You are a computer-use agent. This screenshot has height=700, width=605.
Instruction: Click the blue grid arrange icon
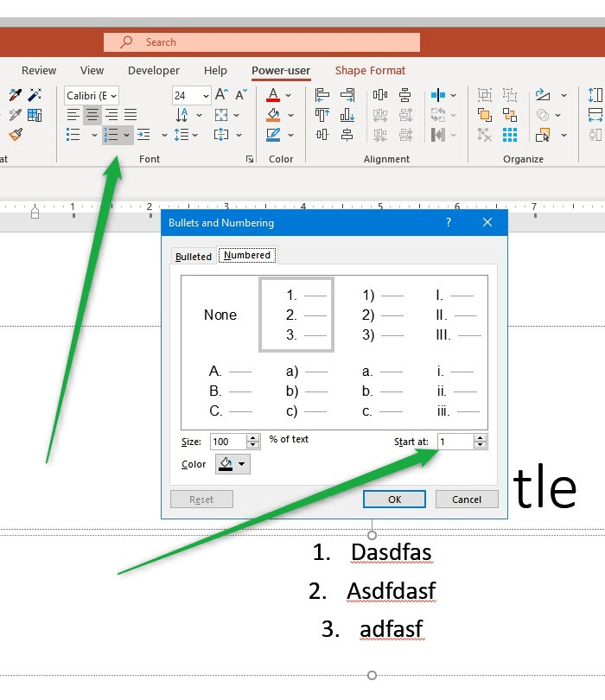[x=509, y=134]
